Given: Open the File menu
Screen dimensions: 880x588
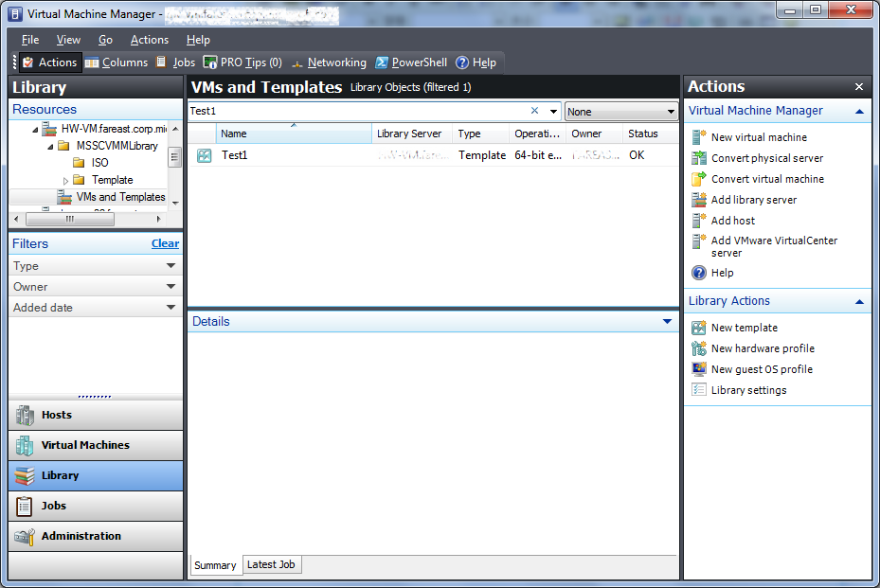Looking at the screenshot, I should coord(30,40).
